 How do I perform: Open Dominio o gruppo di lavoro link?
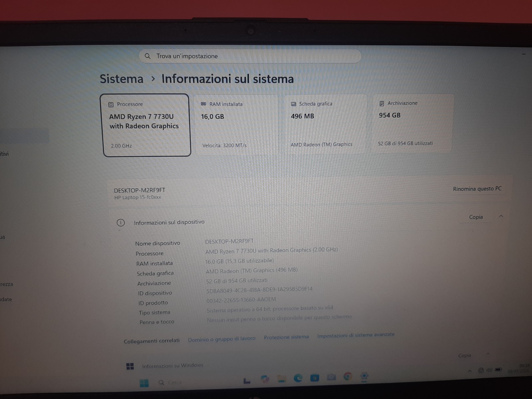pos(222,339)
